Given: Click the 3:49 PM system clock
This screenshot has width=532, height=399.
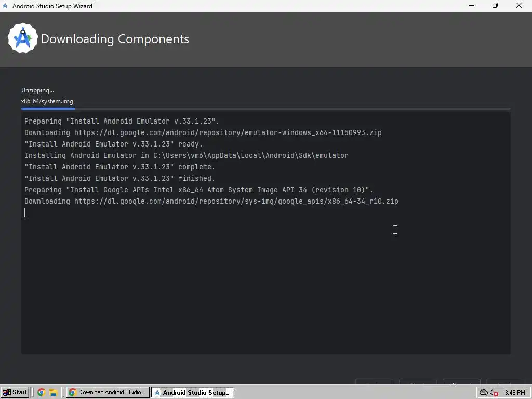Looking at the screenshot, I should 515,393.
